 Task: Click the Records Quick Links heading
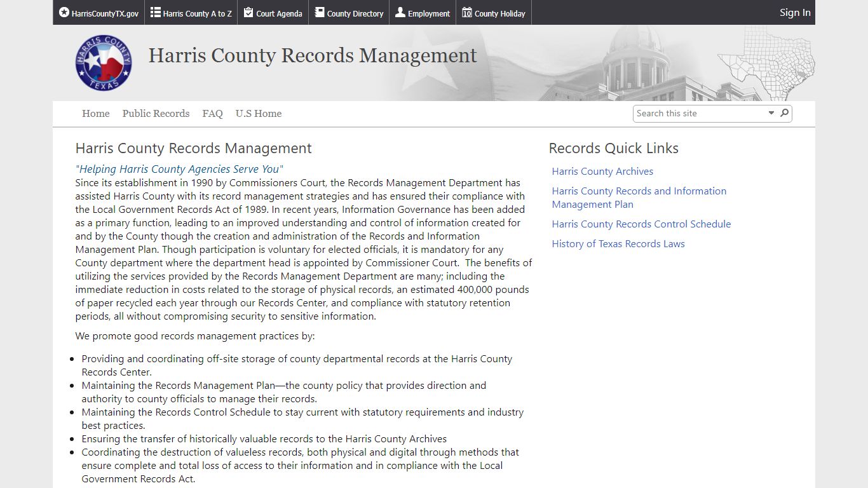click(614, 148)
